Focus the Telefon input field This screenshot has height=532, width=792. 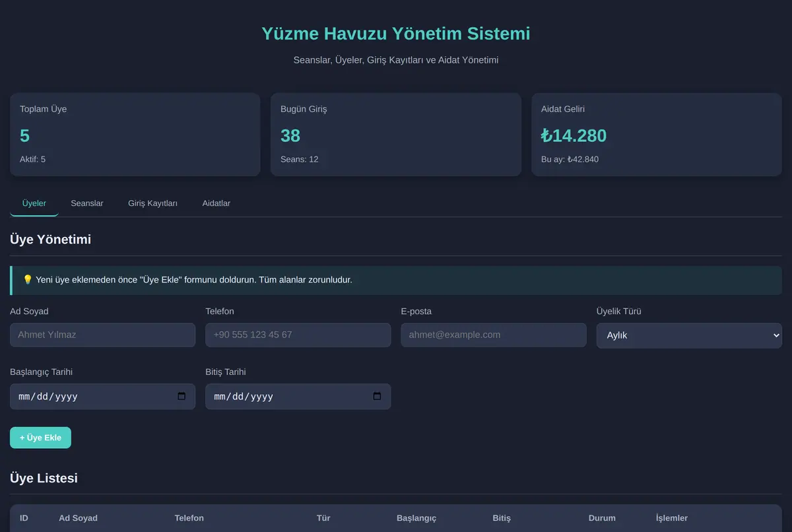point(298,335)
